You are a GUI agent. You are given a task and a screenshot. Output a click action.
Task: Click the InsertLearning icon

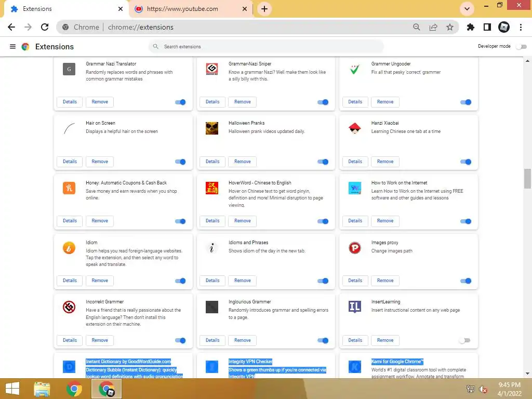[354, 307]
